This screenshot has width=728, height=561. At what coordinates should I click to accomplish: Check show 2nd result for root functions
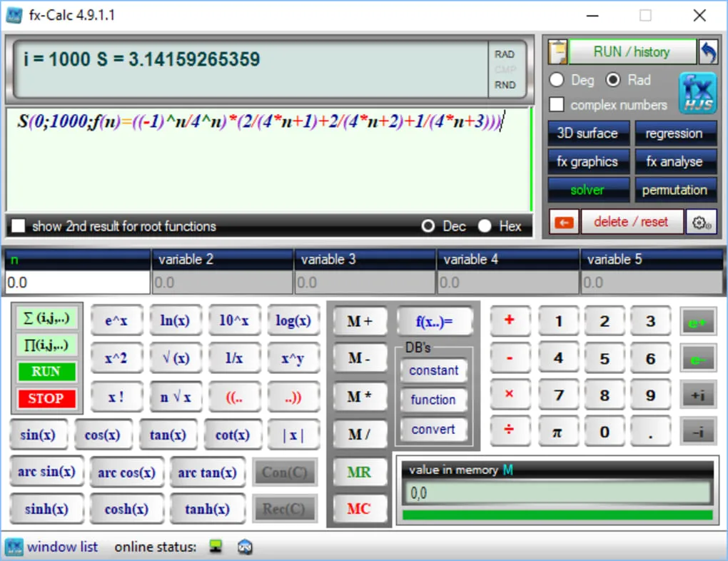pos(18,226)
